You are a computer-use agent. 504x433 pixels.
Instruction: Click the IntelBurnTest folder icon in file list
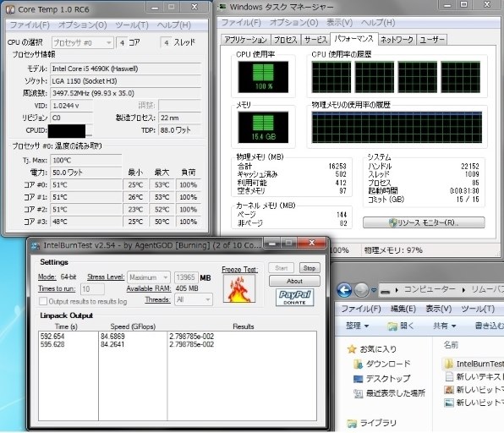coord(448,364)
